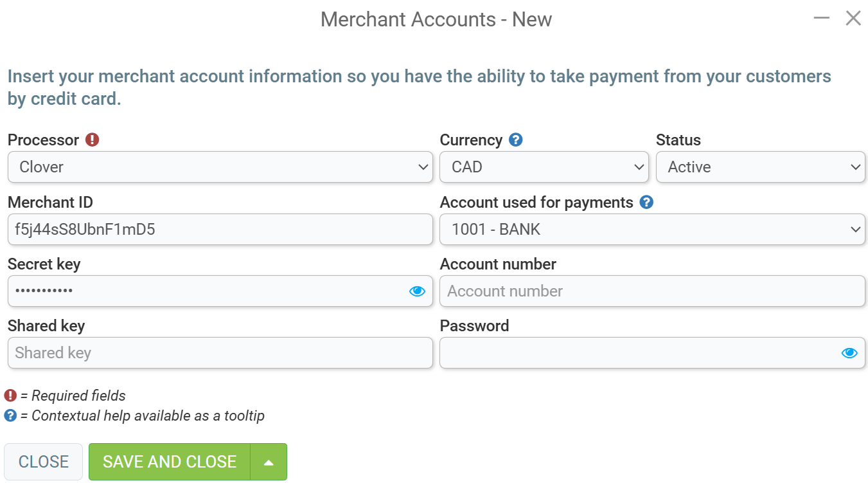This screenshot has width=868, height=483.
Task: Show the Password using the eye icon
Action: (x=849, y=353)
